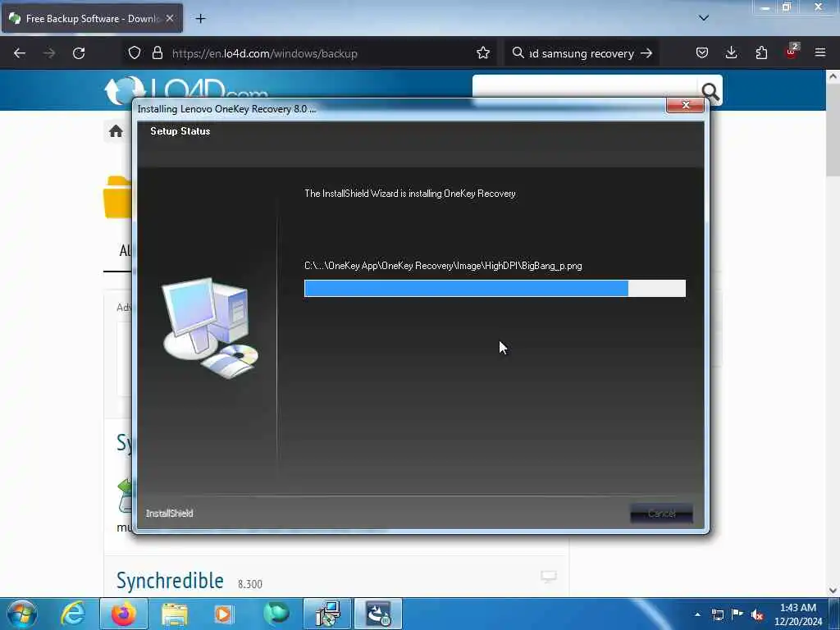Open the Firefox hamburger application menu
Viewport: 840px width, 630px height.
[820, 52]
